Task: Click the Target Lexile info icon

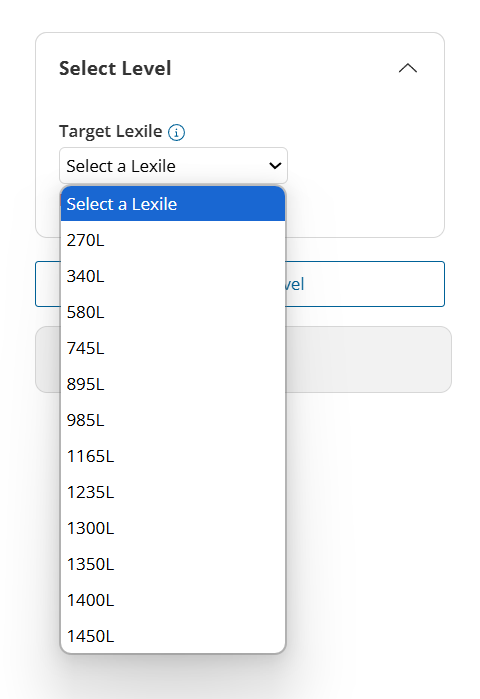Action: pos(176,132)
